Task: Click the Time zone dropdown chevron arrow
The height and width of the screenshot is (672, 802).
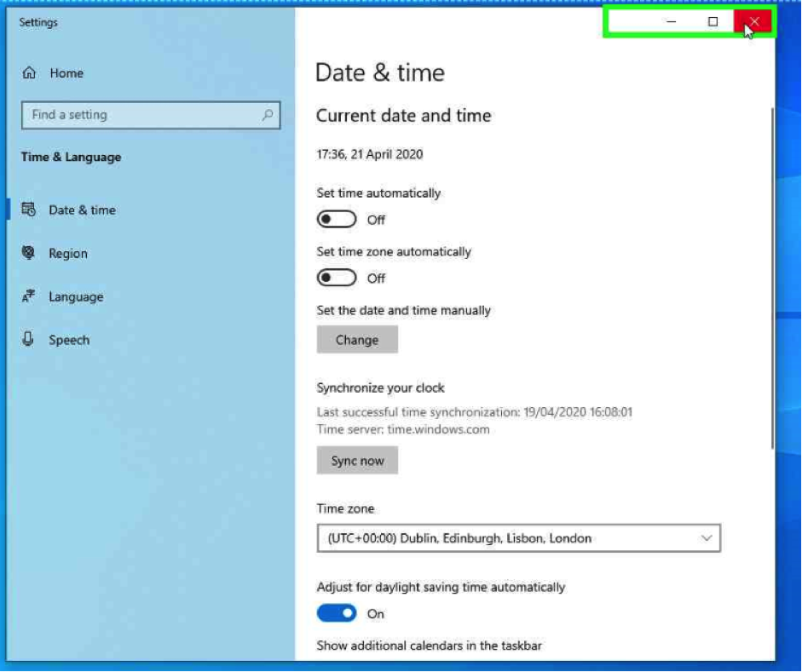Action: pos(706,538)
